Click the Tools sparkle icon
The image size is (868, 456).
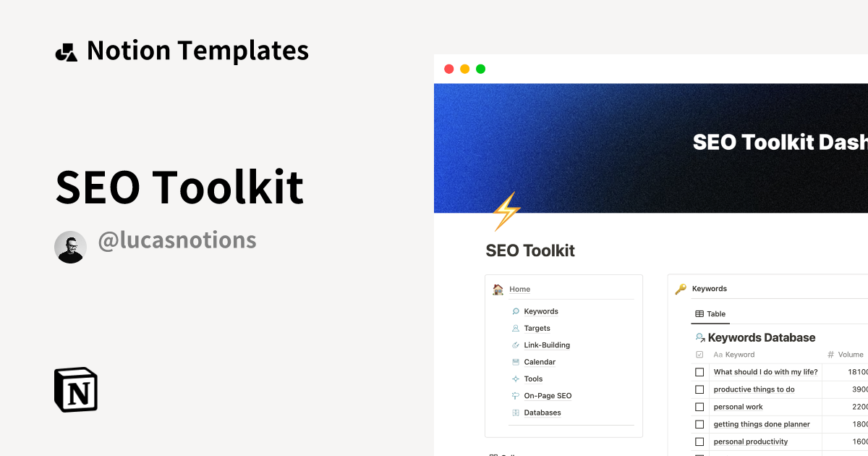point(516,379)
